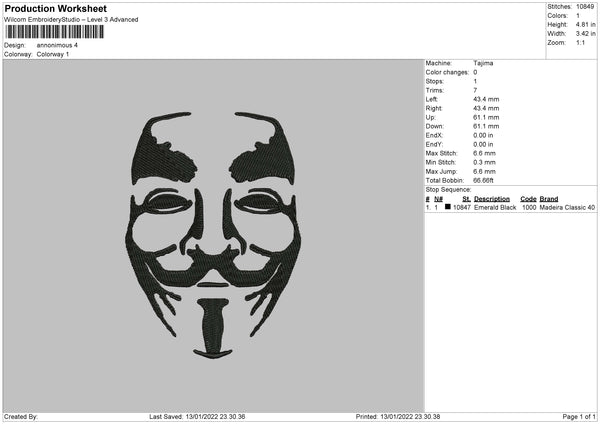The image size is (600, 424).
Task: Click the 'Machine:' label
Action: (x=439, y=63)
